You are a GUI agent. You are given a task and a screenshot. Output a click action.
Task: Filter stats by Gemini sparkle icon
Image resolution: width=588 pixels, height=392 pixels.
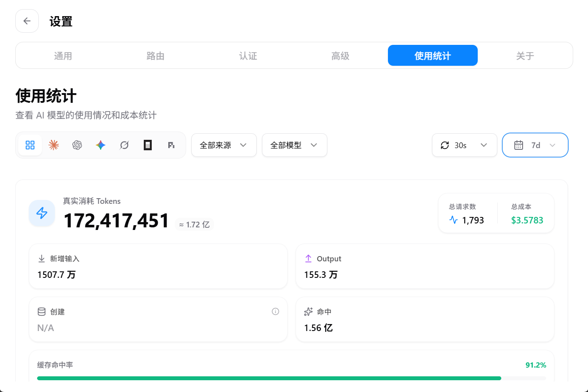click(101, 145)
